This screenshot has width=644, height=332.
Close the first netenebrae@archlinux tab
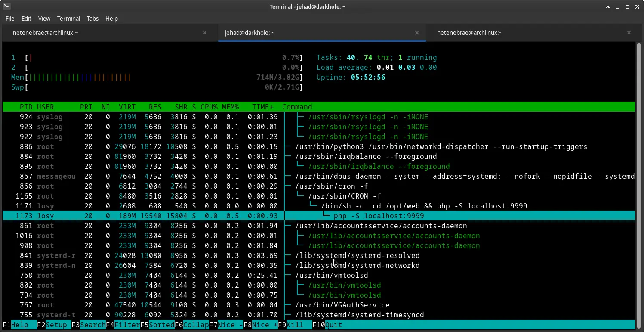205,33
